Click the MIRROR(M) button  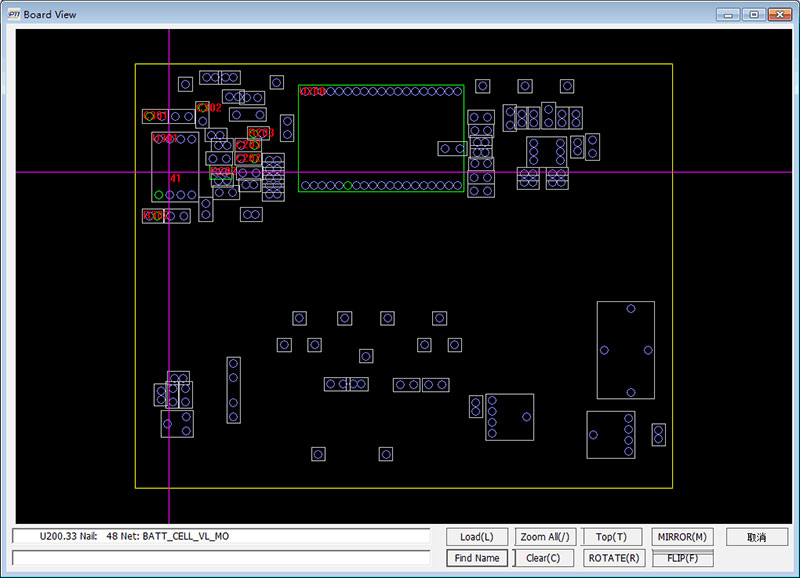[x=682, y=537]
